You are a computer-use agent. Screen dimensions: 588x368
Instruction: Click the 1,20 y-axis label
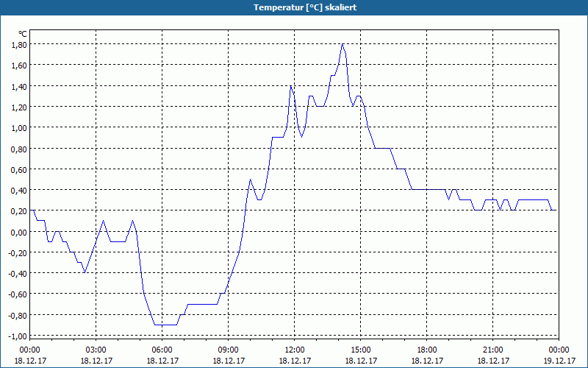20,107
